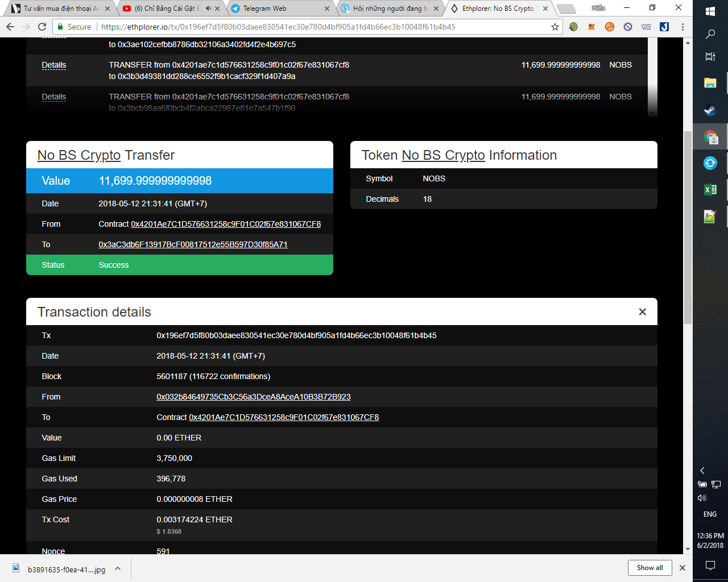Open recipient address 0x3aC3db6F13917BcF link

[x=193, y=244]
